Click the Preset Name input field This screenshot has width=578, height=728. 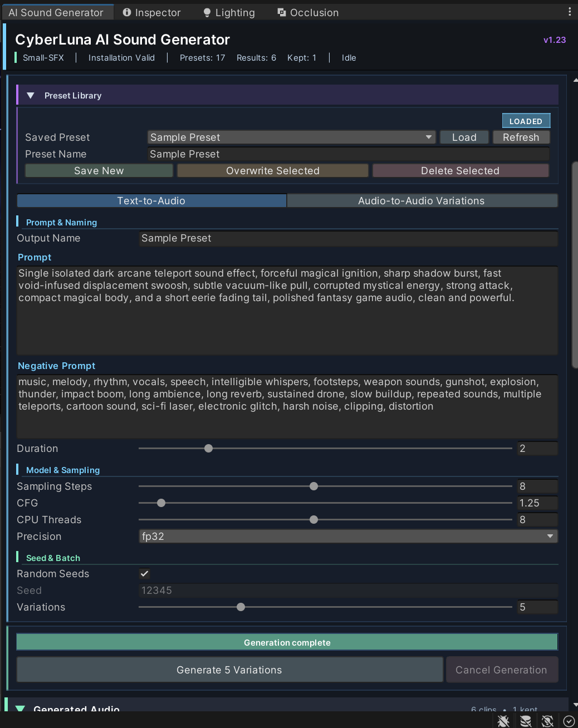click(x=349, y=154)
